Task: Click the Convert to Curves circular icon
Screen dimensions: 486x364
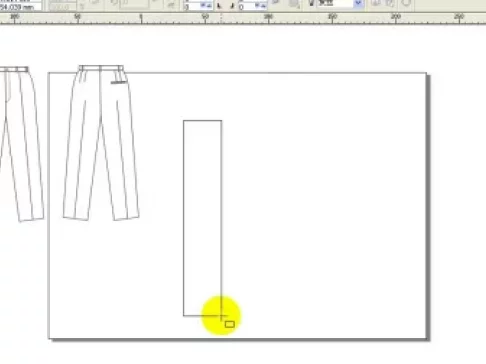Action: point(406,3)
